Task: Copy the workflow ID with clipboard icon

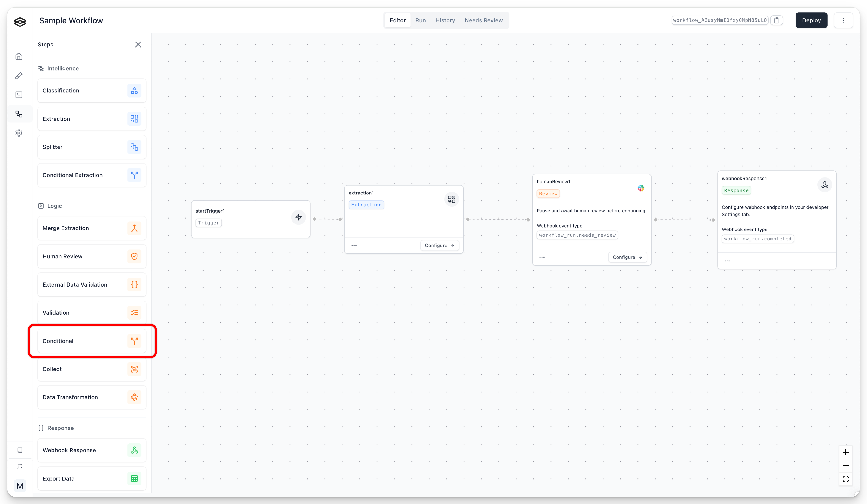Action: pyautogui.click(x=776, y=20)
